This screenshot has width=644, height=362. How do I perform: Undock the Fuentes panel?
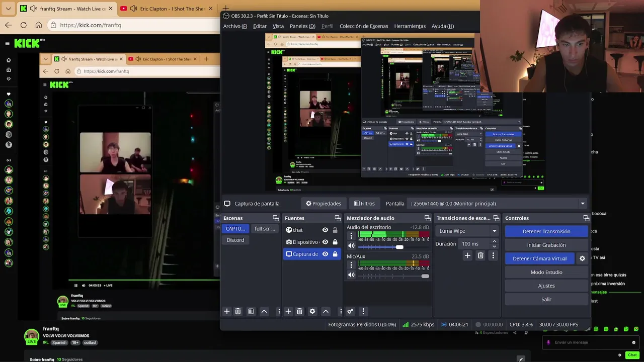338,218
